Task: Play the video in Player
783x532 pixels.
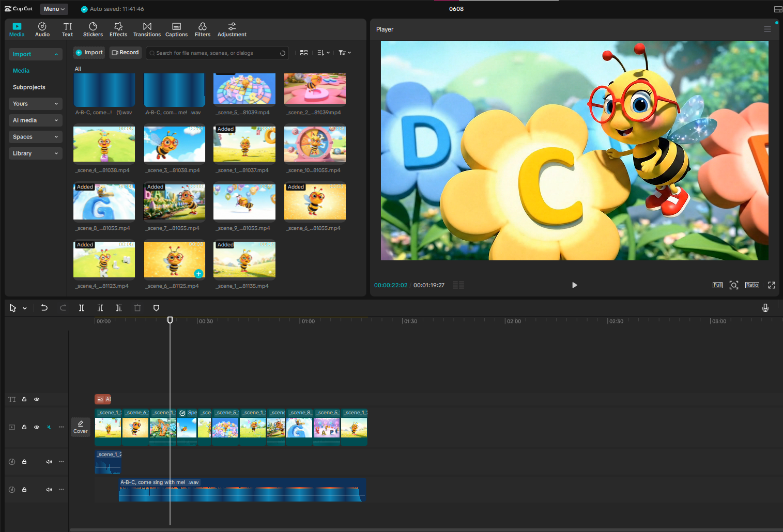Action: click(574, 285)
